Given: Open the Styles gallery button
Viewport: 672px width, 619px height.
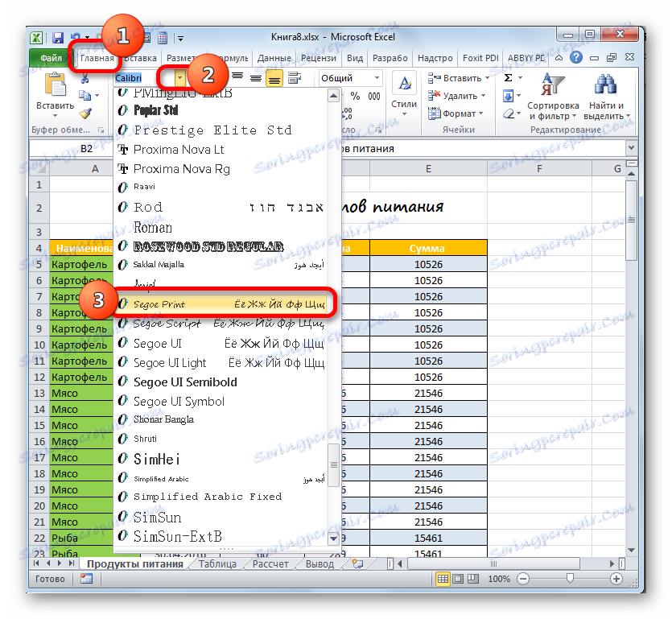Looking at the screenshot, I should [404, 94].
